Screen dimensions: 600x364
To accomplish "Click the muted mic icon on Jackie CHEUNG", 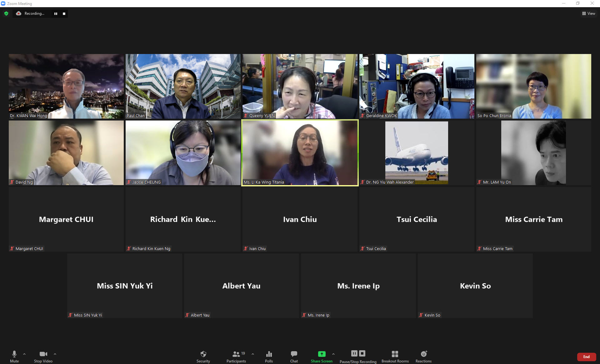I will pyautogui.click(x=129, y=182).
